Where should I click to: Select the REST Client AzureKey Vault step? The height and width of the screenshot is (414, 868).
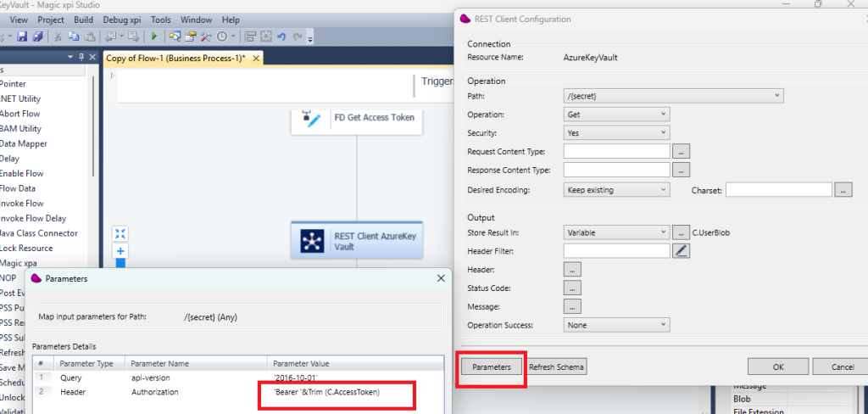tap(356, 241)
